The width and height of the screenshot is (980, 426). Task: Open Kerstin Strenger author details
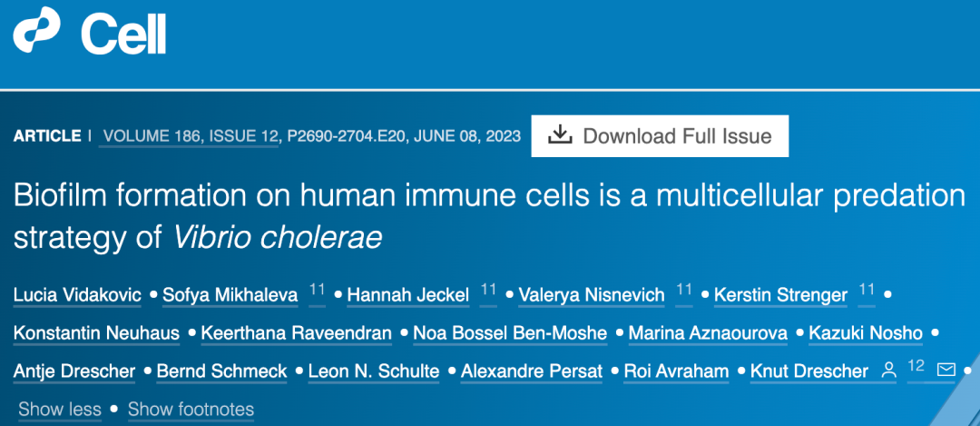click(x=780, y=295)
